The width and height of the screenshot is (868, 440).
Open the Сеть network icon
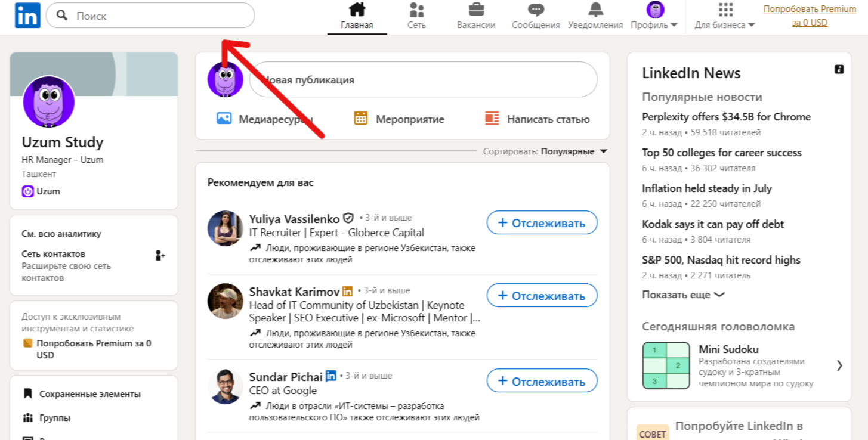coord(416,10)
